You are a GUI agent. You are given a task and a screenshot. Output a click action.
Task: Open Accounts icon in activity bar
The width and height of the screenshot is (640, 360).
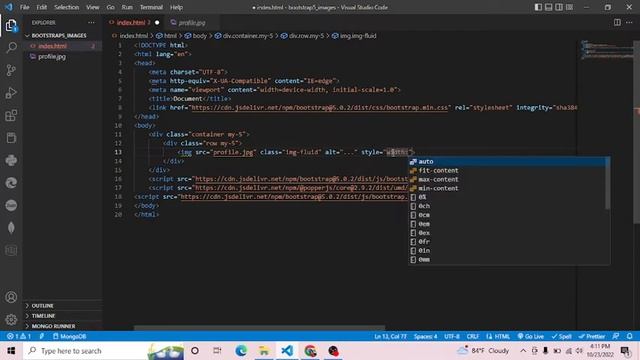click(11, 297)
